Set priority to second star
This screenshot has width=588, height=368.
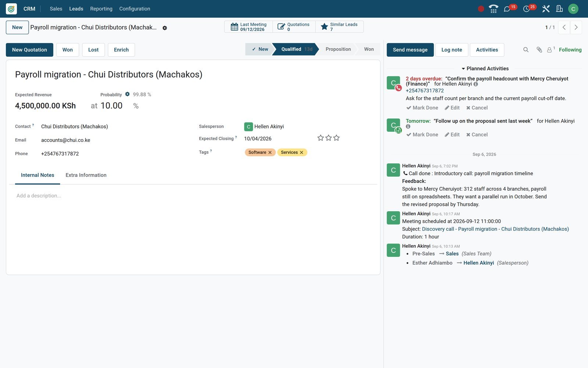coord(329,138)
